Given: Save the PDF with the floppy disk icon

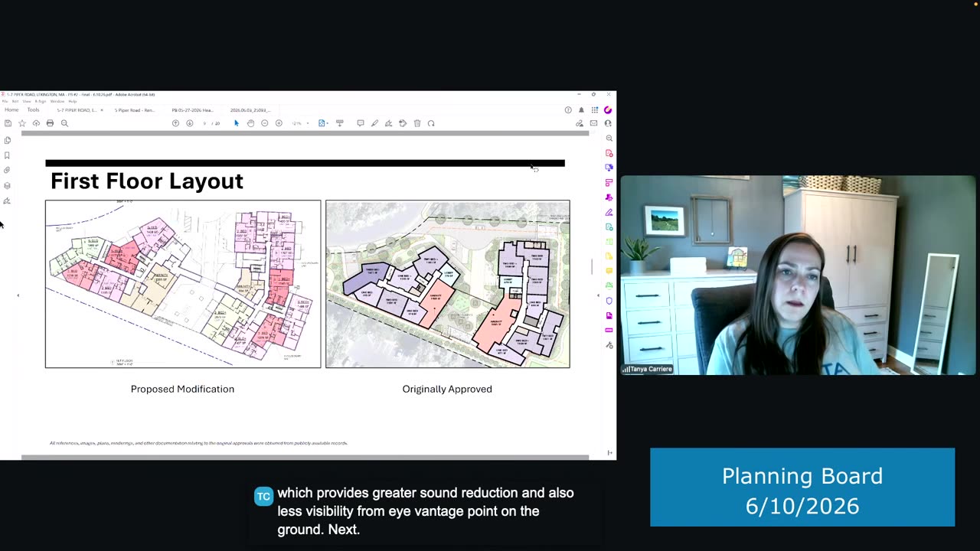Looking at the screenshot, I should point(8,123).
